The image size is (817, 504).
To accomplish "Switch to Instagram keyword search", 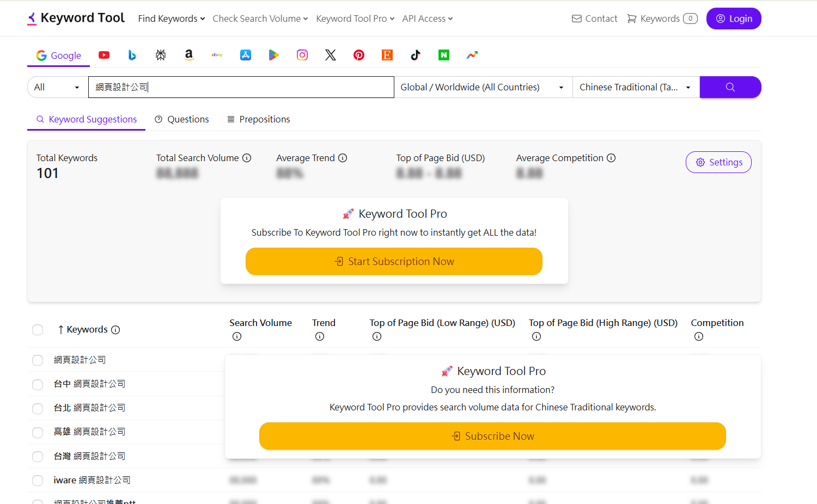I will tap(302, 55).
